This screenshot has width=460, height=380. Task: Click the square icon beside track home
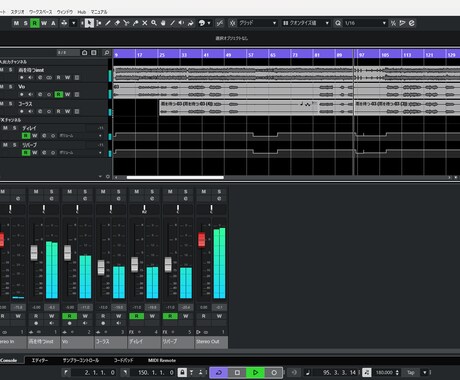coord(94,53)
